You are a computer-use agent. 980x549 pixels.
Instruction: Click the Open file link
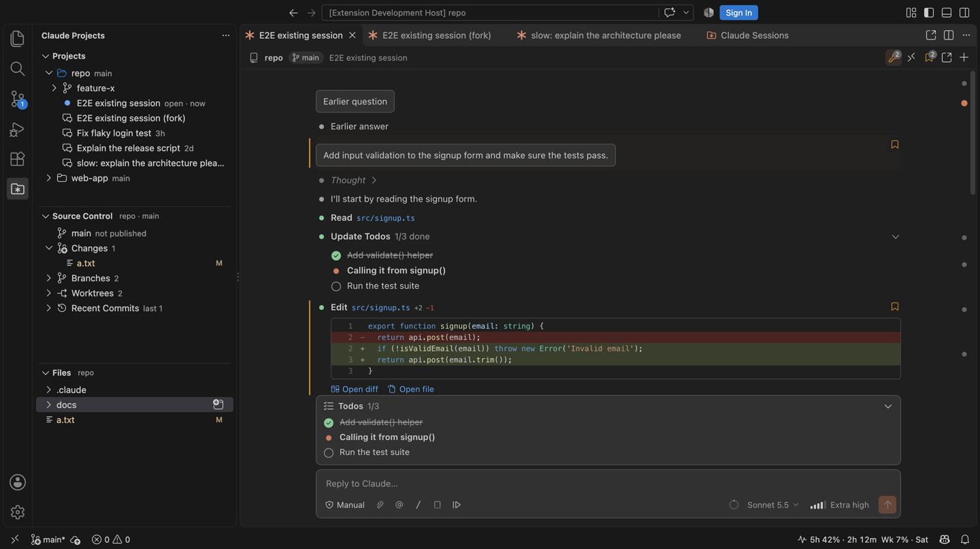[x=411, y=390]
